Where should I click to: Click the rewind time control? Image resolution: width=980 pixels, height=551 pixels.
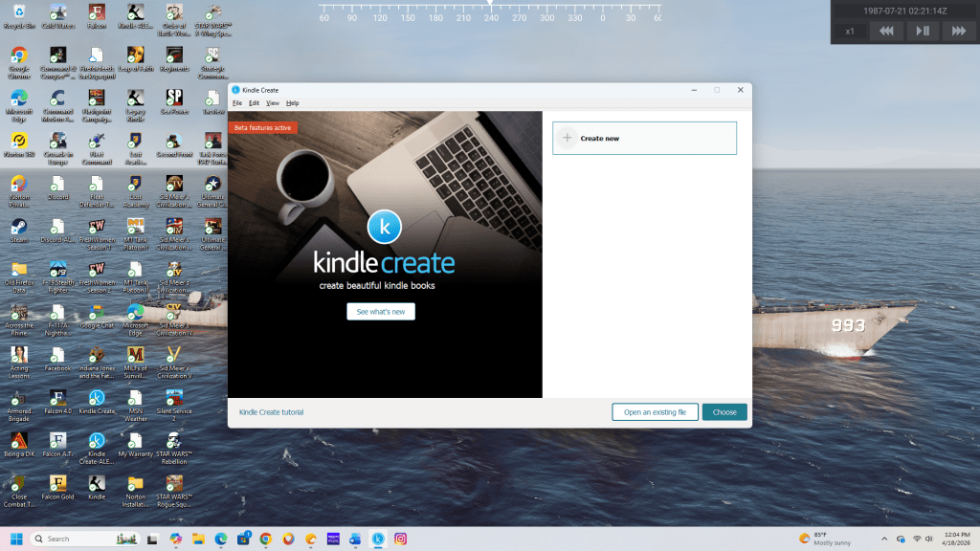click(x=887, y=31)
